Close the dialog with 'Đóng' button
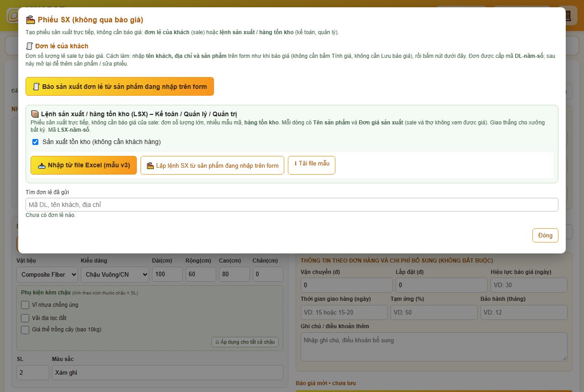This screenshot has height=392, width=584. (x=545, y=235)
